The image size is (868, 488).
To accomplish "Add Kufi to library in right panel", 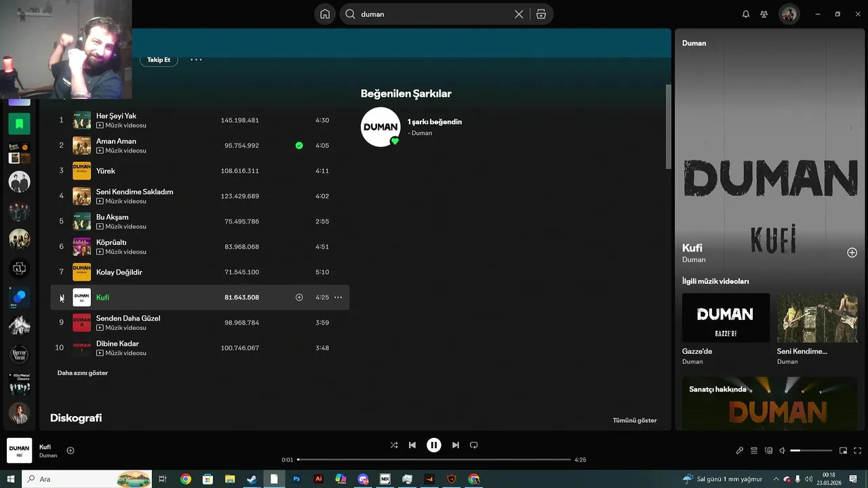I will [x=852, y=253].
